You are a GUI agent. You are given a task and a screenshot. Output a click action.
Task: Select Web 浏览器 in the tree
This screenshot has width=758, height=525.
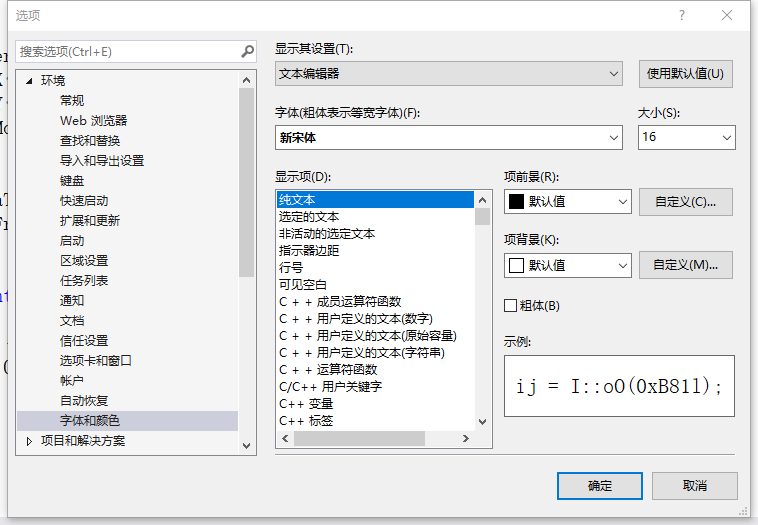coord(93,121)
